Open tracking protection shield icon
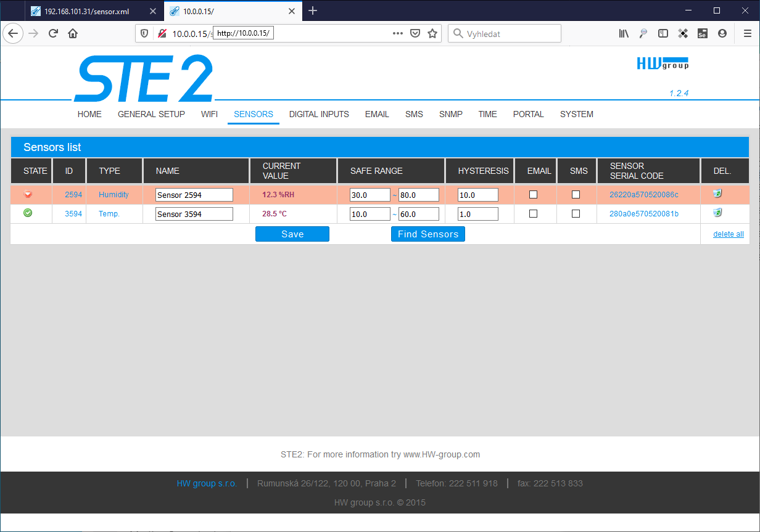Viewport: 760px width, 532px height. pos(145,34)
